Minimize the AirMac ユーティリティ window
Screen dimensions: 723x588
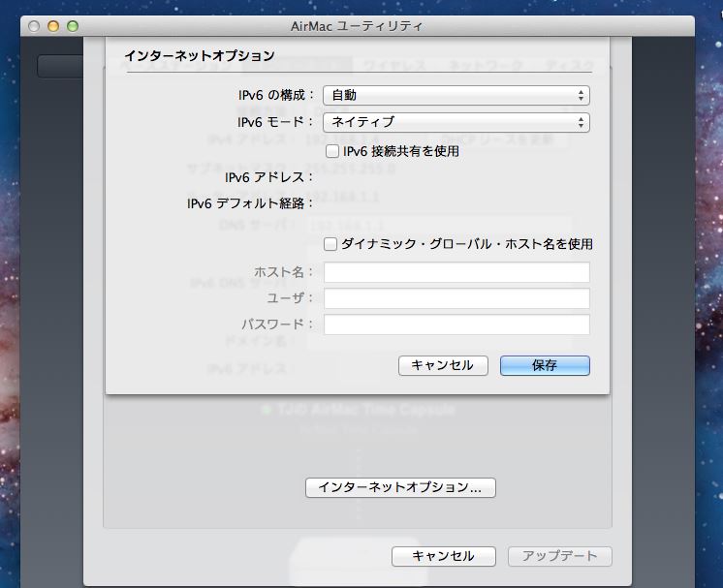point(53,26)
